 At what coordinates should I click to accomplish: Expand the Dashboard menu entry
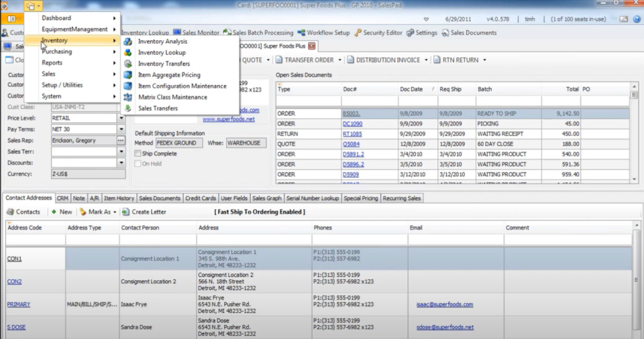(72, 18)
